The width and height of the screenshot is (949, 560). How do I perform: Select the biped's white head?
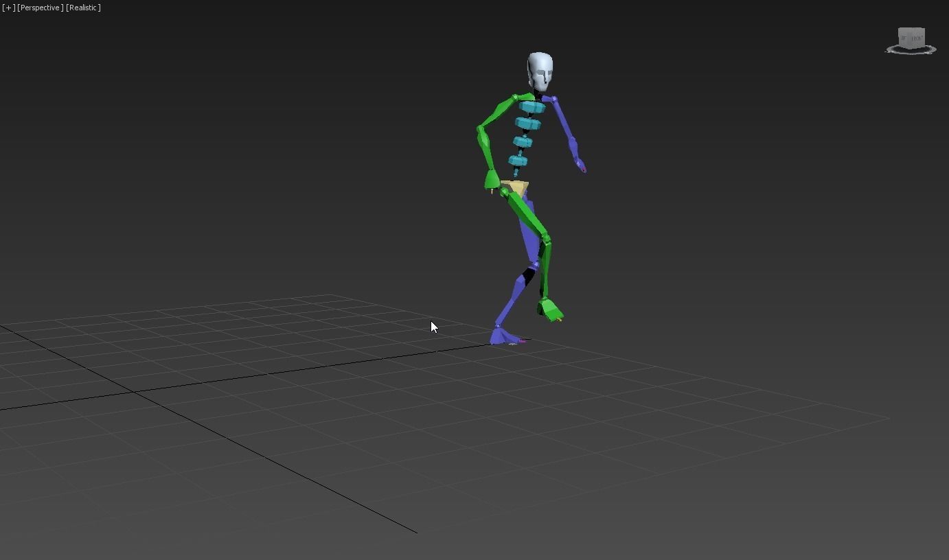pyautogui.click(x=540, y=71)
